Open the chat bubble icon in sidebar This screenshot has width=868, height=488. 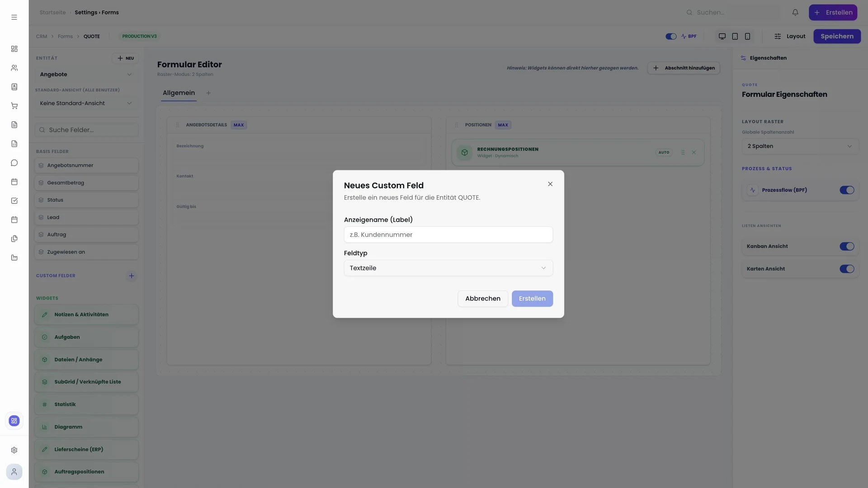(x=14, y=163)
